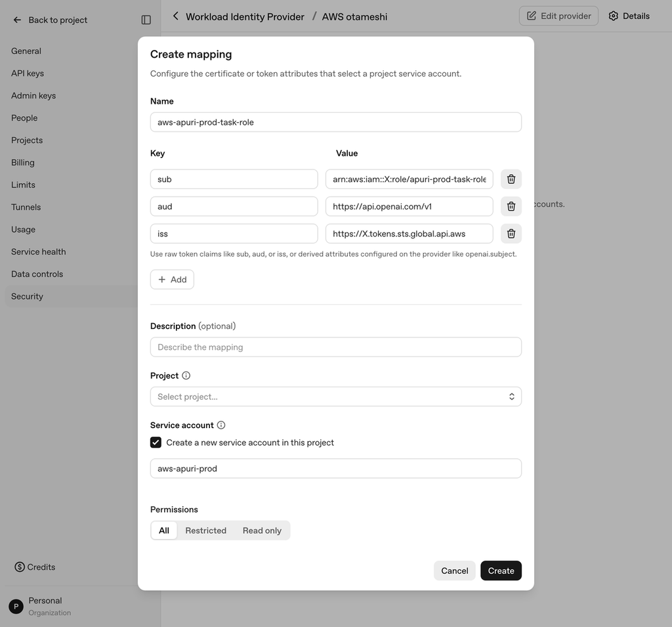This screenshot has width=672, height=627.
Task: Uncheck Create a new service account checkbox
Action: [156, 443]
